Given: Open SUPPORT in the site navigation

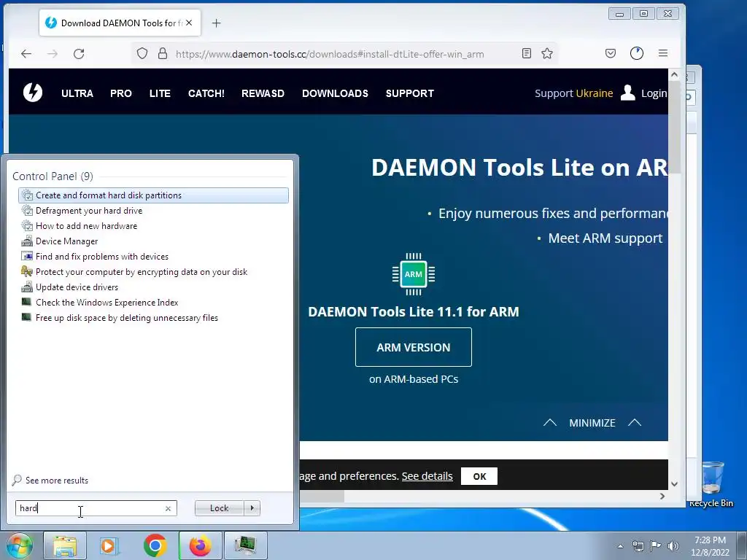Looking at the screenshot, I should (x=410, y=93).
